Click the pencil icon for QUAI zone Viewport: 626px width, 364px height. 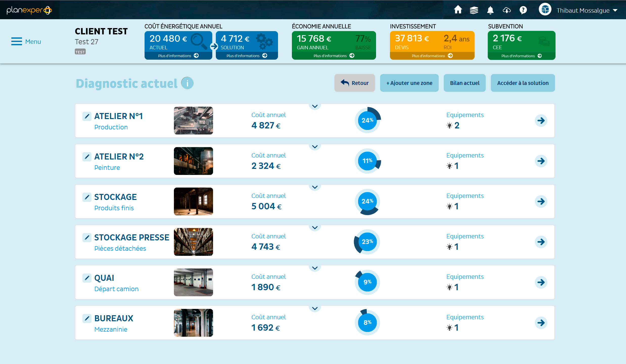point(87,278)
